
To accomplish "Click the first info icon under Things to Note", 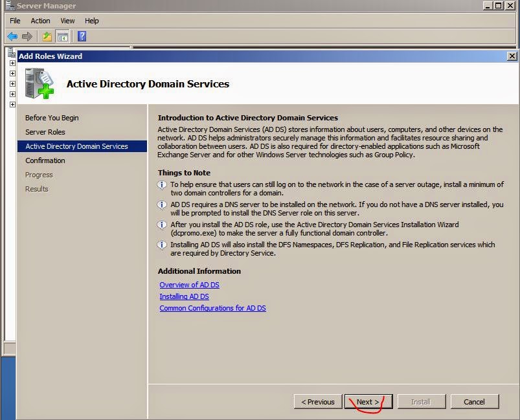I will (162, 184).
